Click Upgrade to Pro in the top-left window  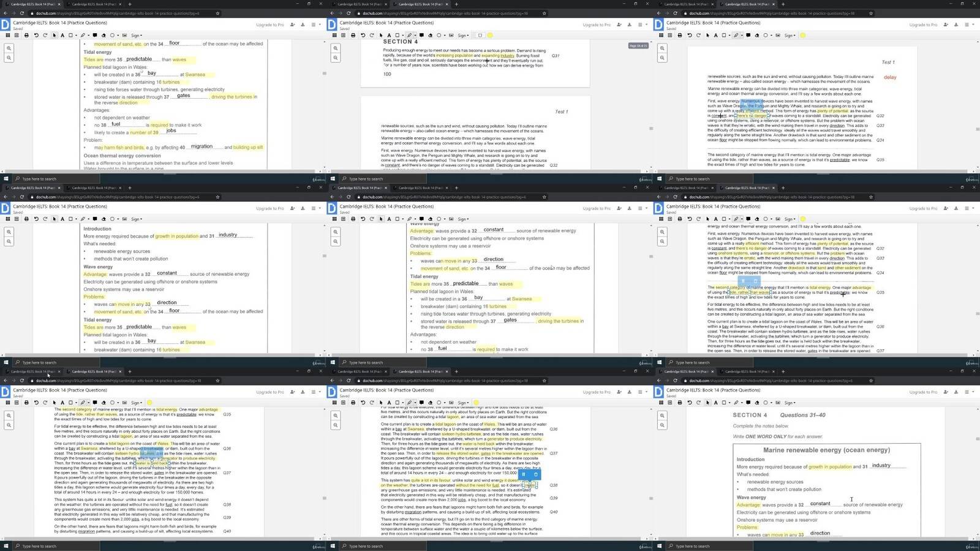(269, 25)
